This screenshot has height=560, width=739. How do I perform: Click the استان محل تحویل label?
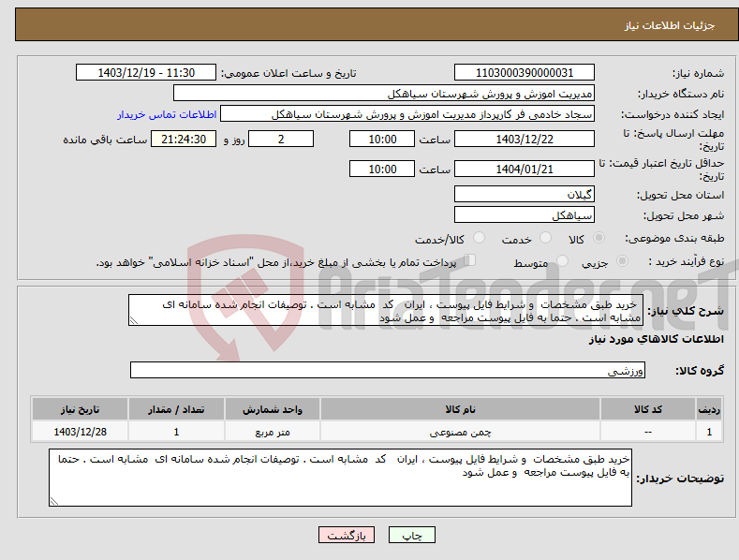coord(681,195)
